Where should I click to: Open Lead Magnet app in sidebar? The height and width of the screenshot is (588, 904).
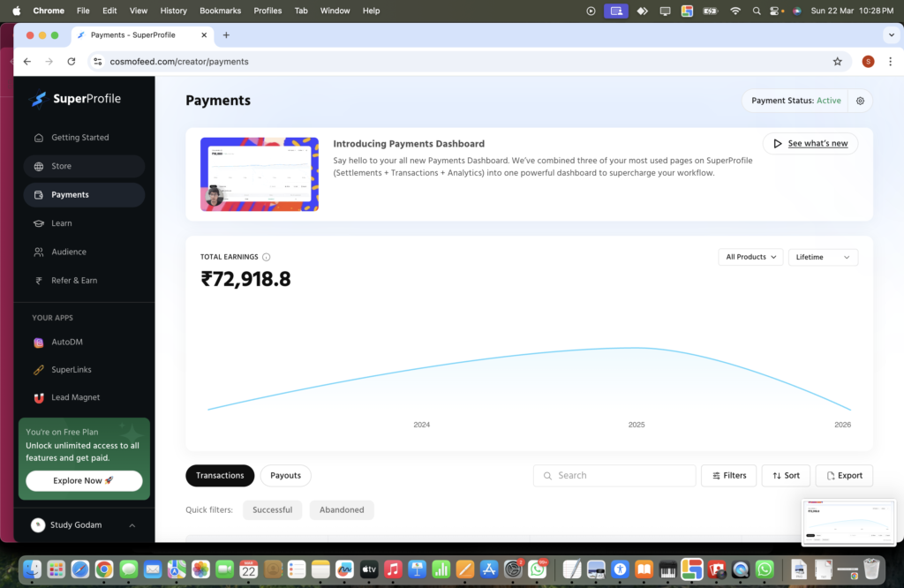(x=75, y=397)
